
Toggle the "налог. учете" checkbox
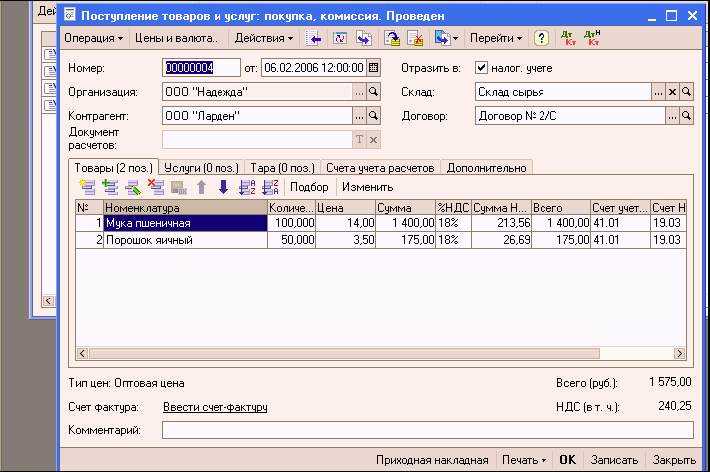coord(481,68)
